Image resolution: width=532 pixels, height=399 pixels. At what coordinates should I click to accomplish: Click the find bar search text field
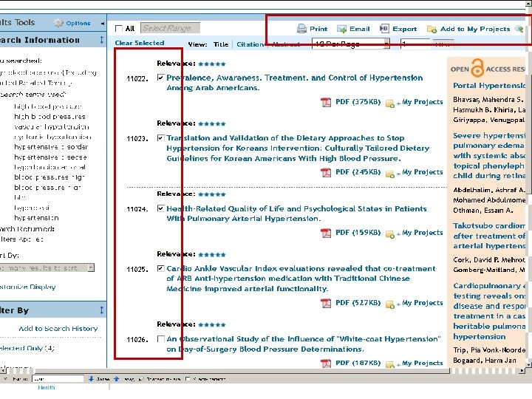(58, 378)
